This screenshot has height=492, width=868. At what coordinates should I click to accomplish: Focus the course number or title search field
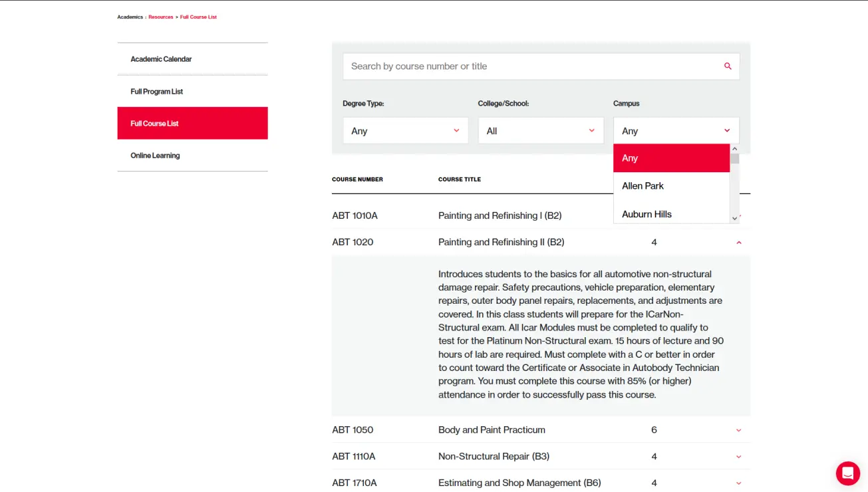tap(532, 66)
